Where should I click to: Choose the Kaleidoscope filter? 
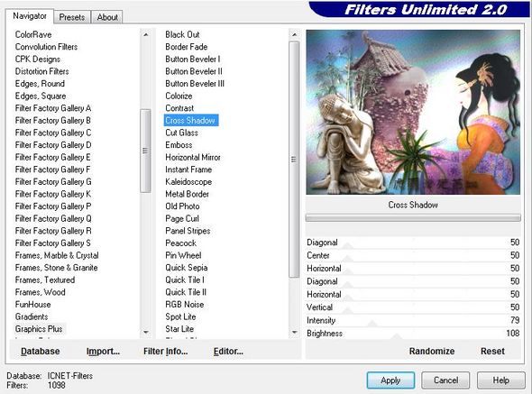click(188, 182)
